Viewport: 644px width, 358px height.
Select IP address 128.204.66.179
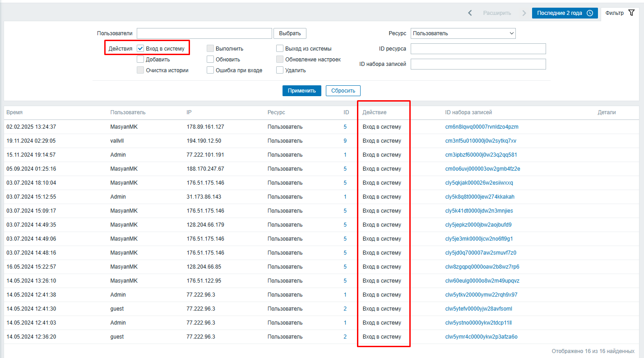(205, 225)
